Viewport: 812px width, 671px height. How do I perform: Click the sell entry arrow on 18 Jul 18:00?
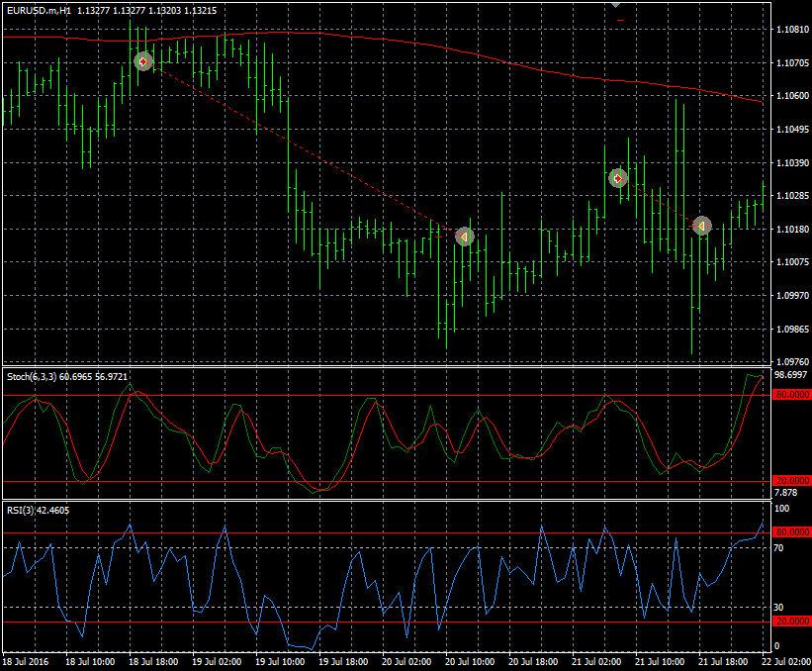[143, 61]
